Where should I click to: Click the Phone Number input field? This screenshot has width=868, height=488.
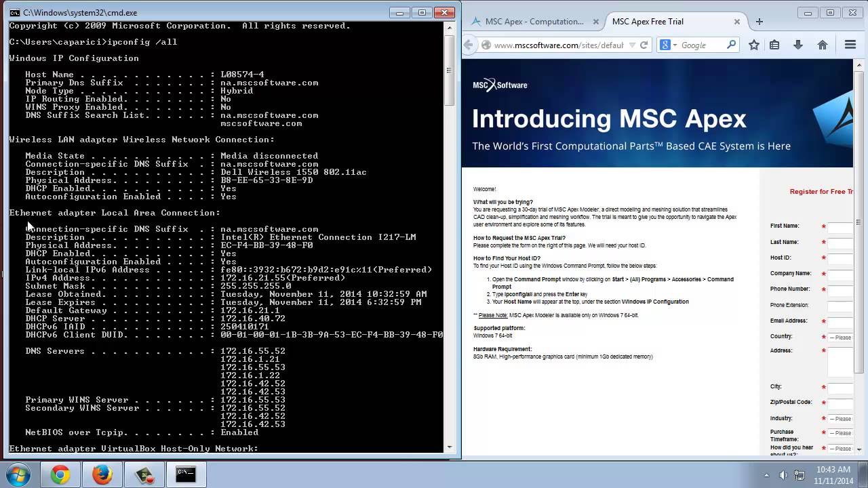point(840,290)
